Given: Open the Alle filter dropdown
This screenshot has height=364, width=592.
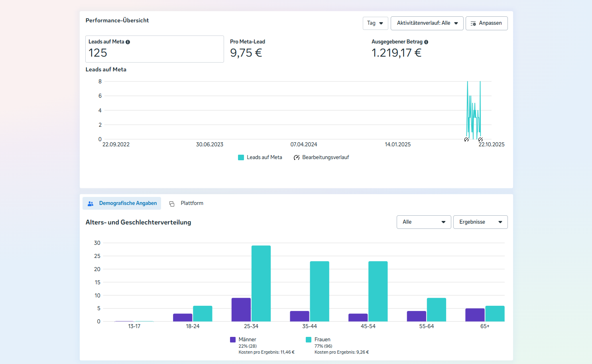Looking at the screenshot, I should (423, 222).
